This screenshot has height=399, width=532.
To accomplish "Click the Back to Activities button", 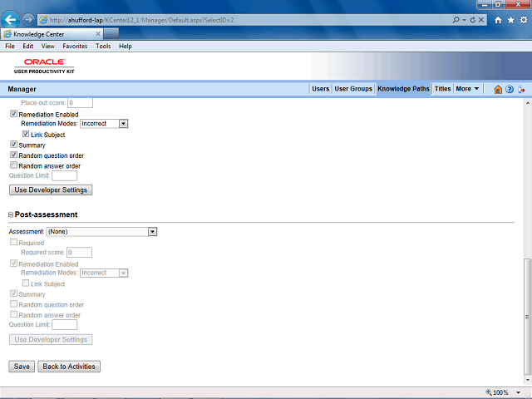I will pos(69,367).
